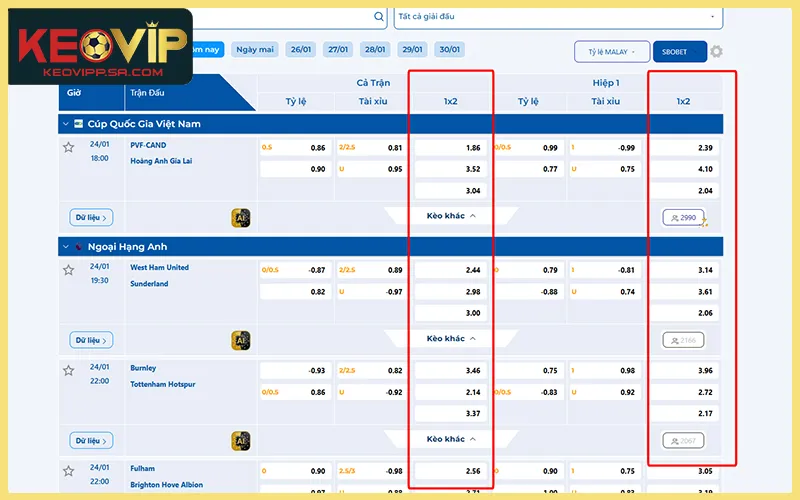Select full-match 1x2 draw odds 3.04
Screen dimensions: 800x500
(x=451, y=190)
